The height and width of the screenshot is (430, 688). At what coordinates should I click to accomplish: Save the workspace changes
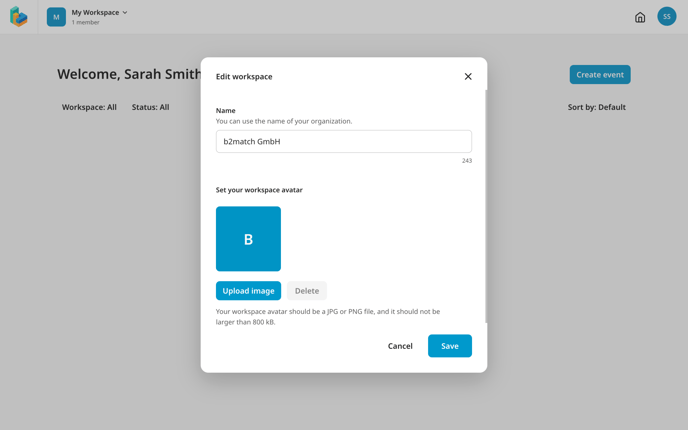(x=450, y=346)
